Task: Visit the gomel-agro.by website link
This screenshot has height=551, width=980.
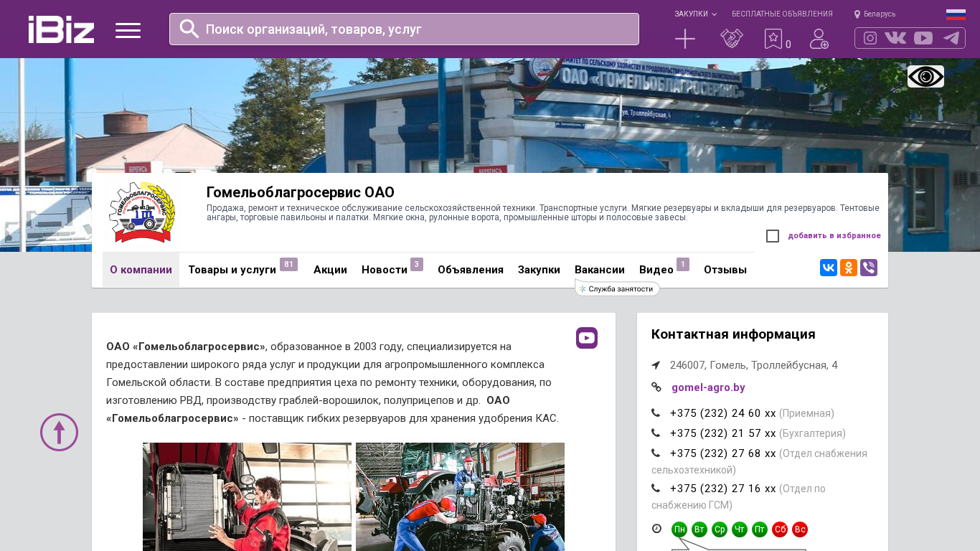Action: [x=708, y=387]
